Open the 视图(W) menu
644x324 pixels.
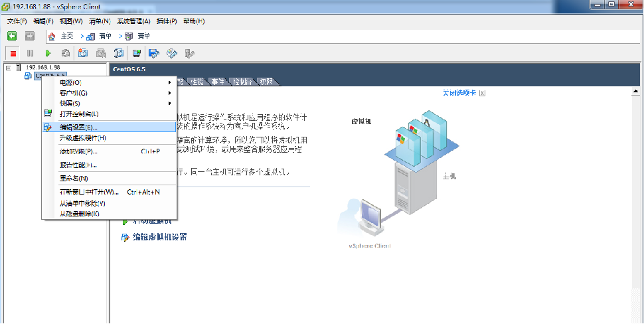(71, 21)
